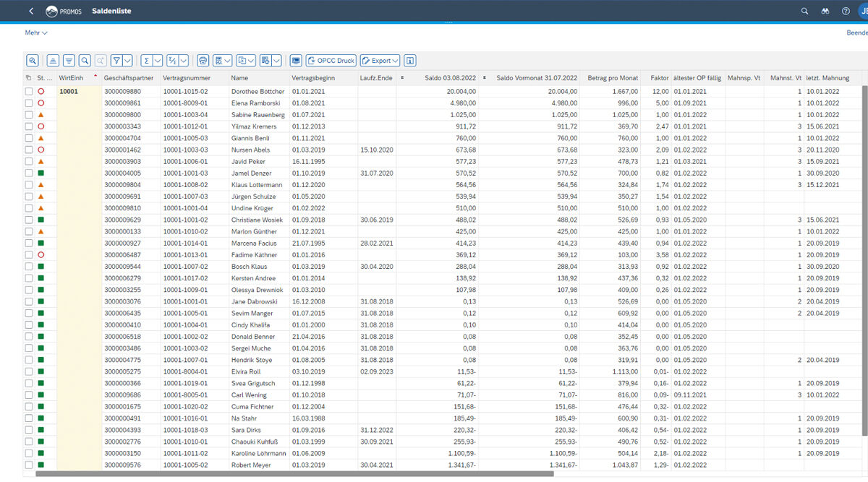Sort descending using the toolbar icon
Image resolution: width=868 pixels, height=482 pixels.
pyautogui.click(x=69, y=61)
